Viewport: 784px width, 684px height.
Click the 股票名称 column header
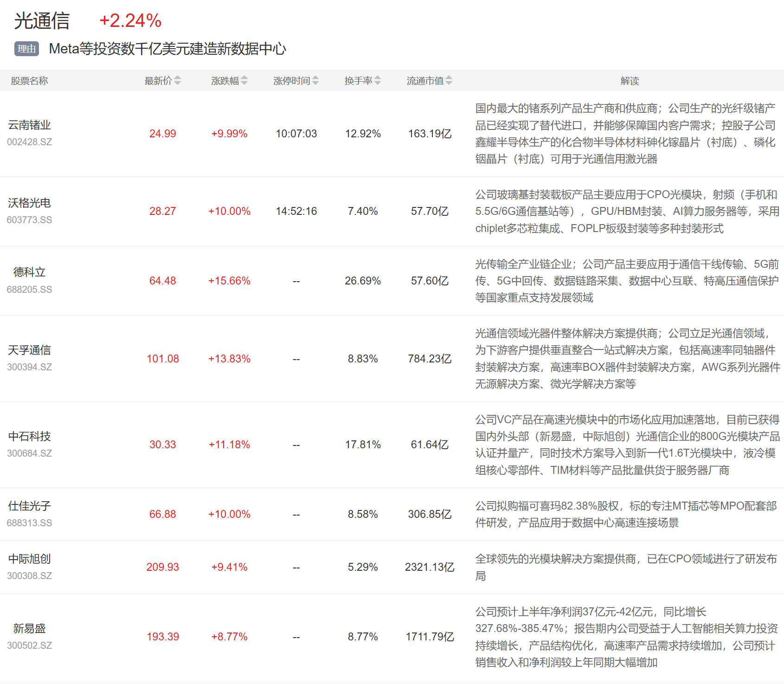click(29, 81)
